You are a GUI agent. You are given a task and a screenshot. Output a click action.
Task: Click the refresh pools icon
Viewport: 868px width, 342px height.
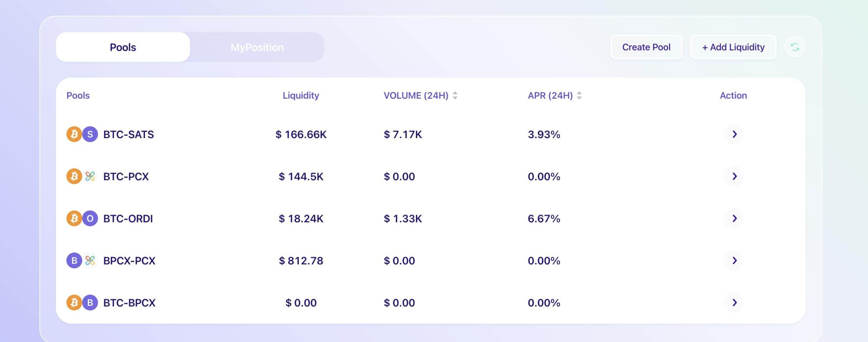795,47
